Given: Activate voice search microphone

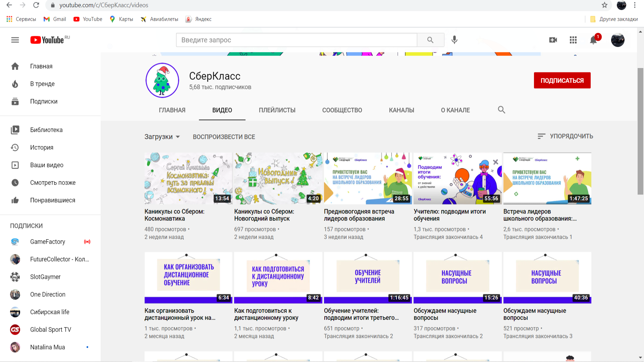Looking at the screenshot, I should click(x=454, y=40).
